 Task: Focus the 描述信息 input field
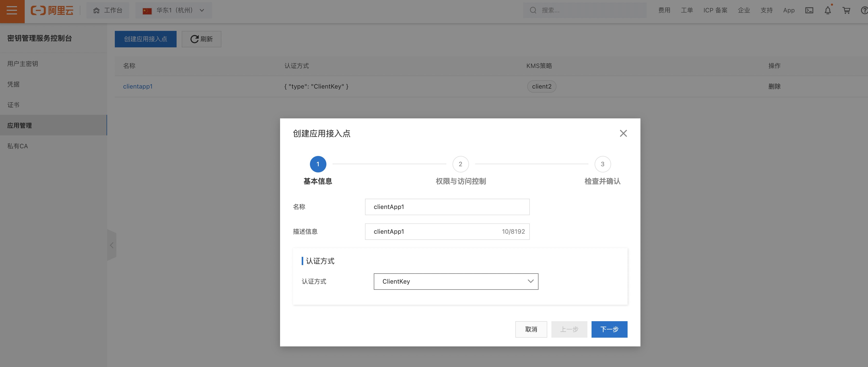pyautogui.click(x=435, y=232)
